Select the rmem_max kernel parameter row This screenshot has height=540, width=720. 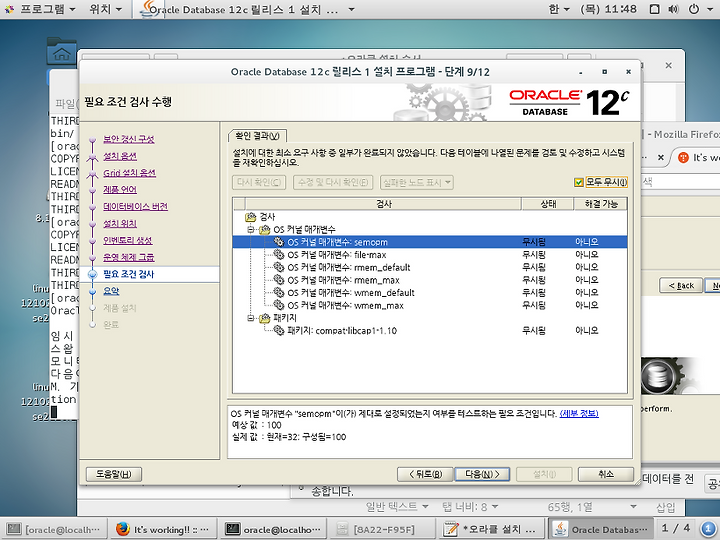(429, 280)
